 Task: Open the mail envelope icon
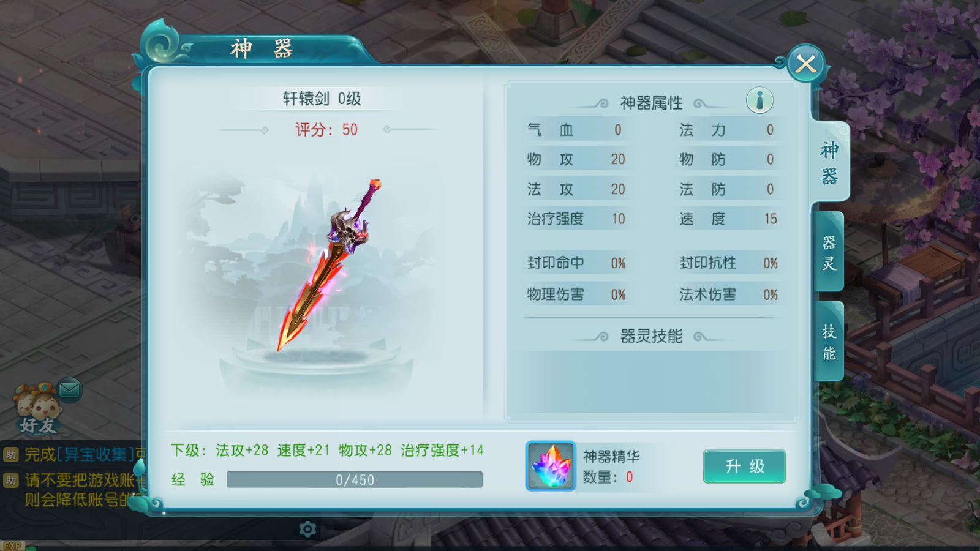click(x=69, y=389)
